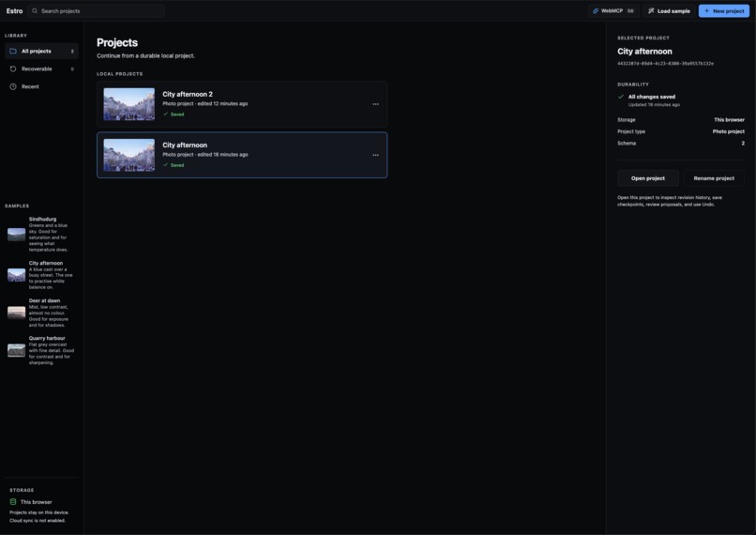Click the Estro logo

14,10
